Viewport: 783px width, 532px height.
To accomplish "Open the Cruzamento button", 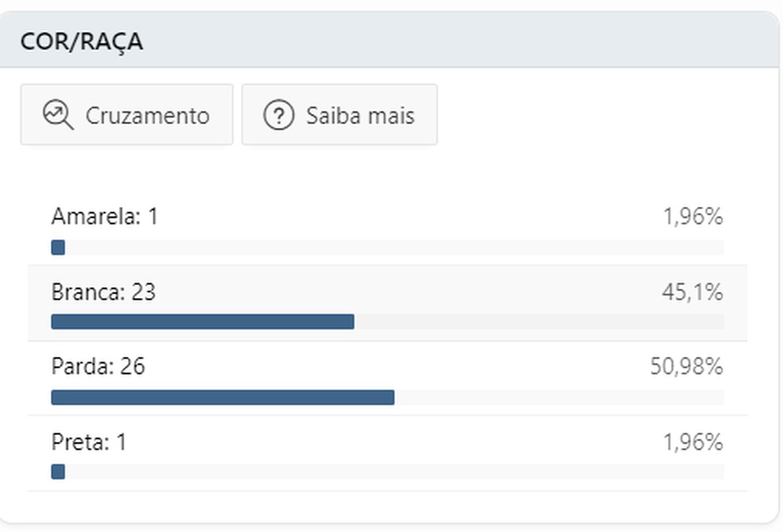I will coord(127,115).
